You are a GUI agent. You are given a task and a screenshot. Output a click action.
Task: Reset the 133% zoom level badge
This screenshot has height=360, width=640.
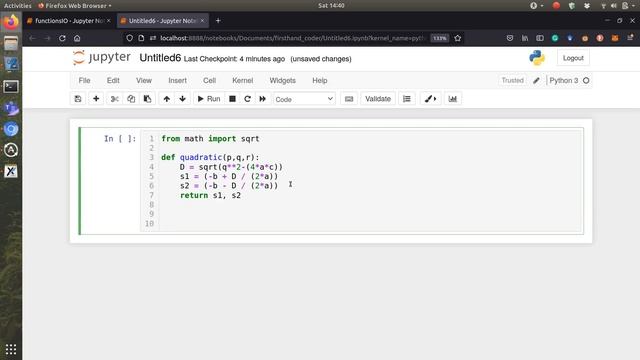(x=440, y=38)
